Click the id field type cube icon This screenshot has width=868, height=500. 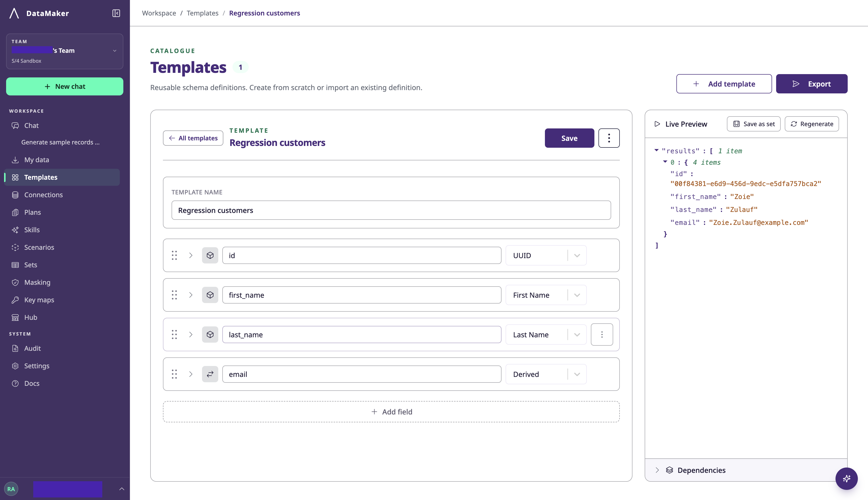tap(210, 255)
